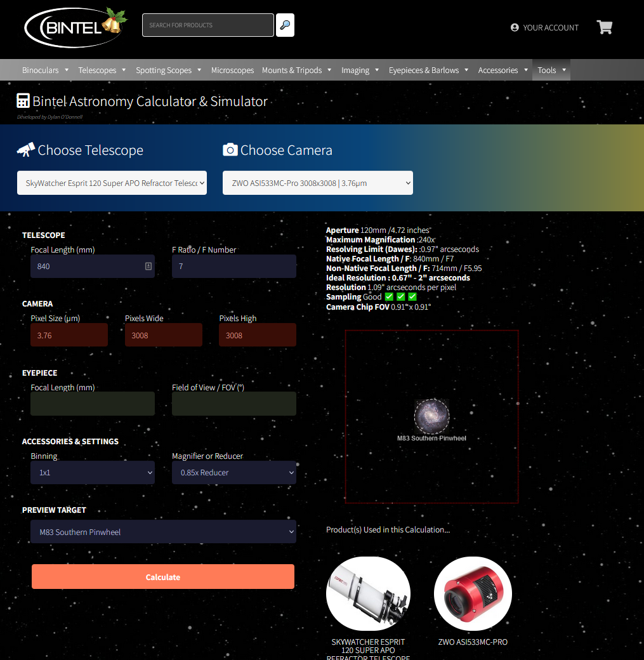
Task: Click 'Aperture 120mm' result line
Action: [x=378, y=230]
